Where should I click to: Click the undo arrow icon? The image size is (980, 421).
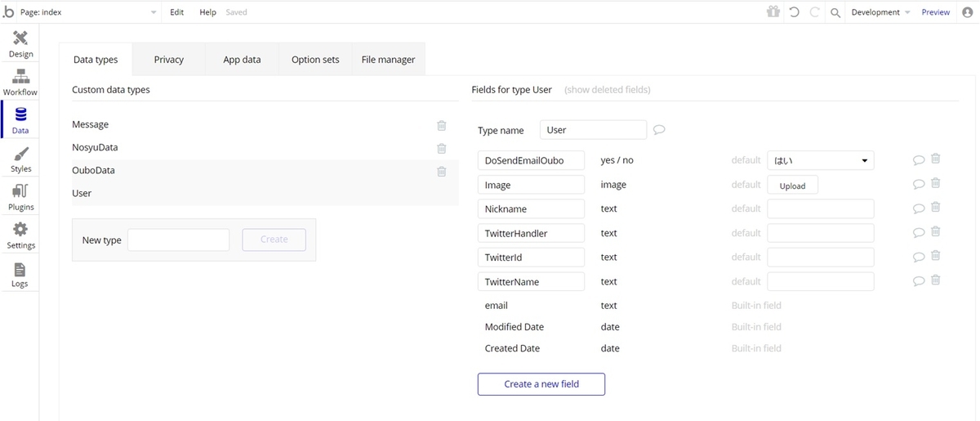click(794, 12)
